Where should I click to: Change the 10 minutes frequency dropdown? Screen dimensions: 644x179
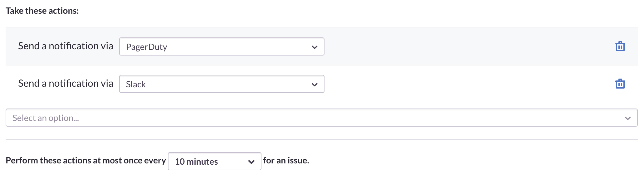point(215,161)
